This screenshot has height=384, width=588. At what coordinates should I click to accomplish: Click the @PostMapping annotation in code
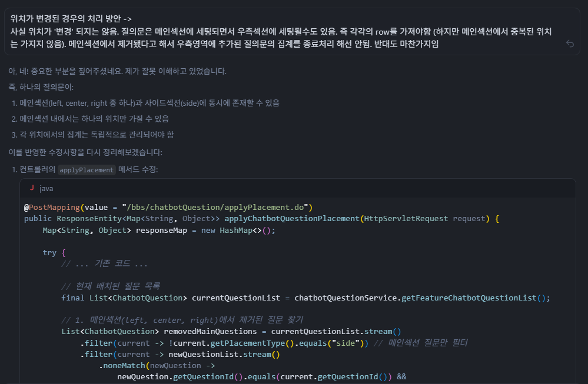click(x=52, y=207)
